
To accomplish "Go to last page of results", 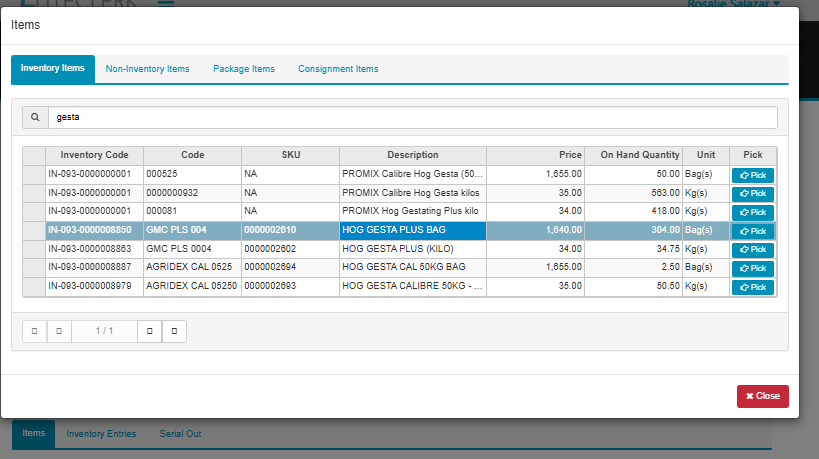I will [x=174, y=331].
